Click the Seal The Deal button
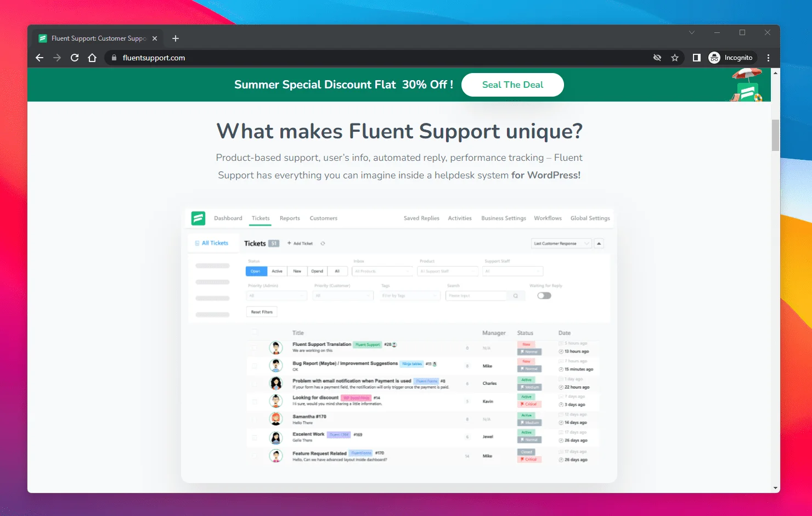The image size is (812, 516). [x=512, y=85]
